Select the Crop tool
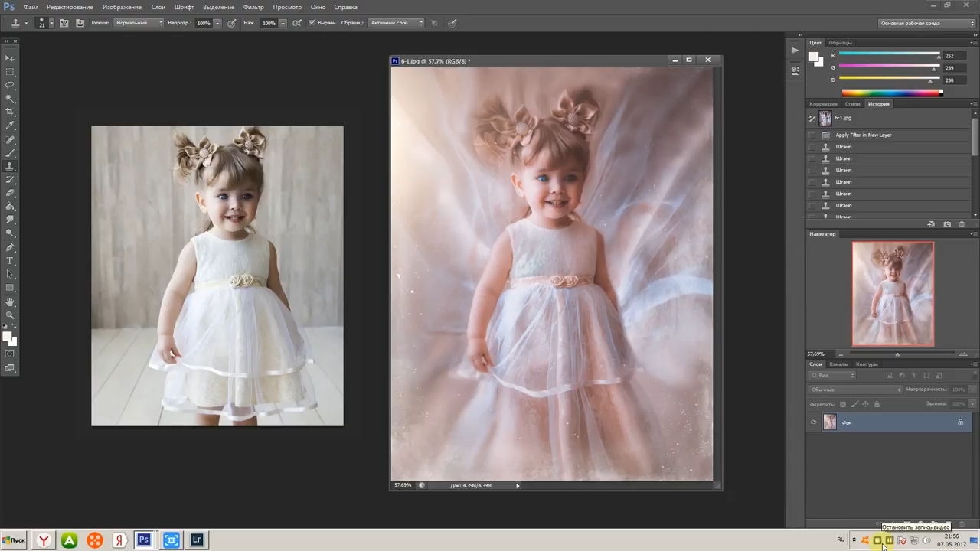 tap(10, 112)
